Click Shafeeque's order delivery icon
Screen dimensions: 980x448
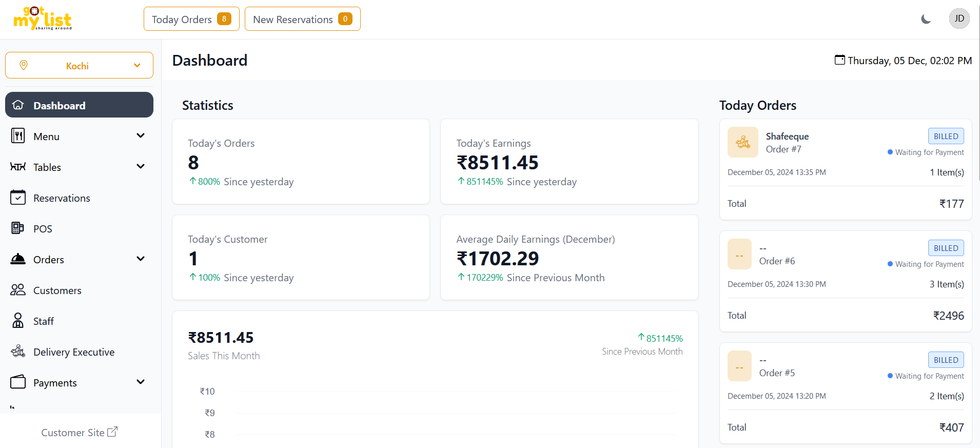tap(742, 142)
